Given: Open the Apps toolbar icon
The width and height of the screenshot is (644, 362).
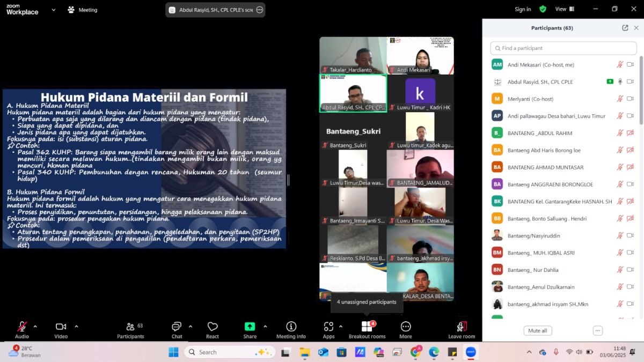Looking at the screenshot, I should pos(328,327).
